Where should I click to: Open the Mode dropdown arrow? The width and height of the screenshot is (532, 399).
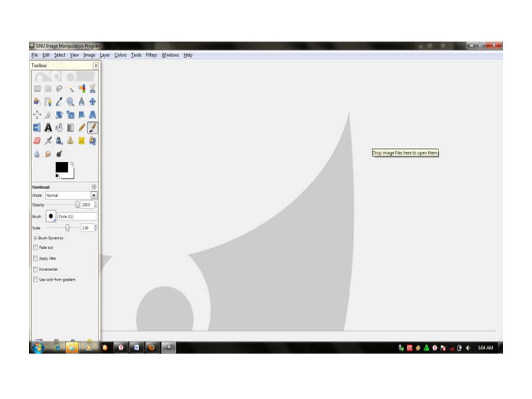pos(94,196)
